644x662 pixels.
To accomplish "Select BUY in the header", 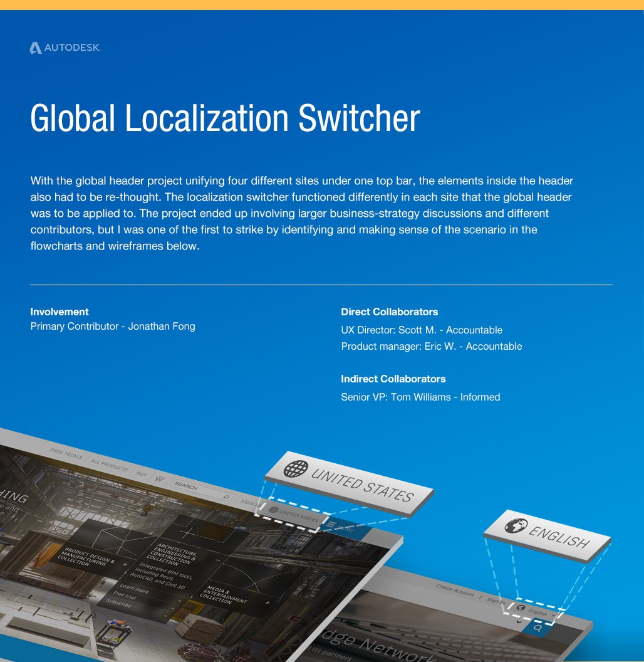I will (142, 474).
